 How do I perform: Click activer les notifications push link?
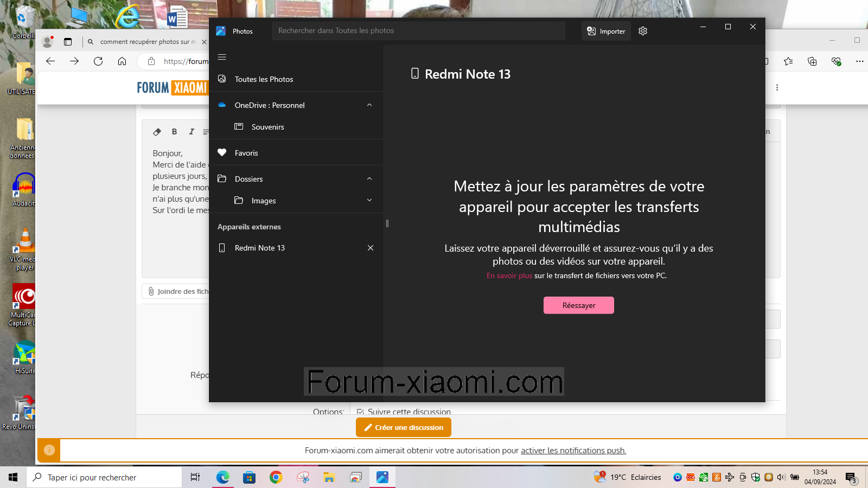coord(573,451)
